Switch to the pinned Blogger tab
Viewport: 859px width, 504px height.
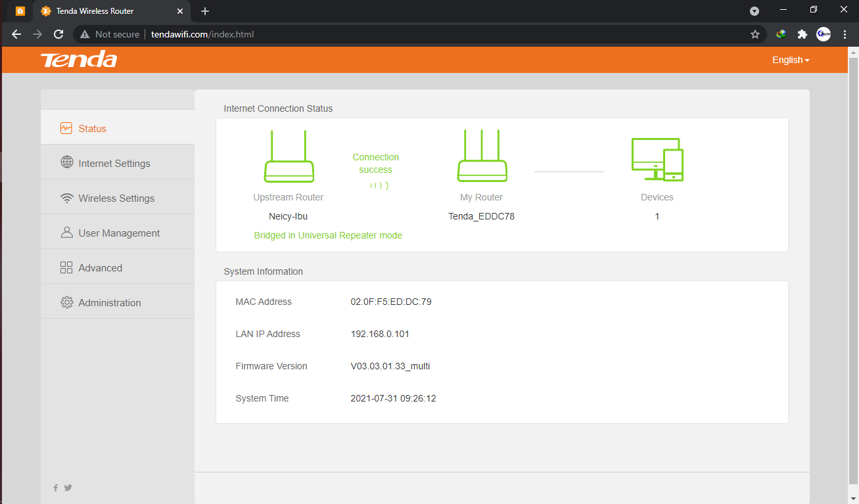point(20,11)
